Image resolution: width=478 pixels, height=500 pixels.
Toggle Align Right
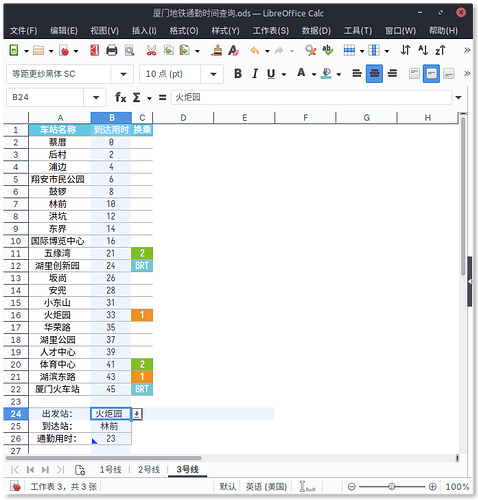point(392,73)
